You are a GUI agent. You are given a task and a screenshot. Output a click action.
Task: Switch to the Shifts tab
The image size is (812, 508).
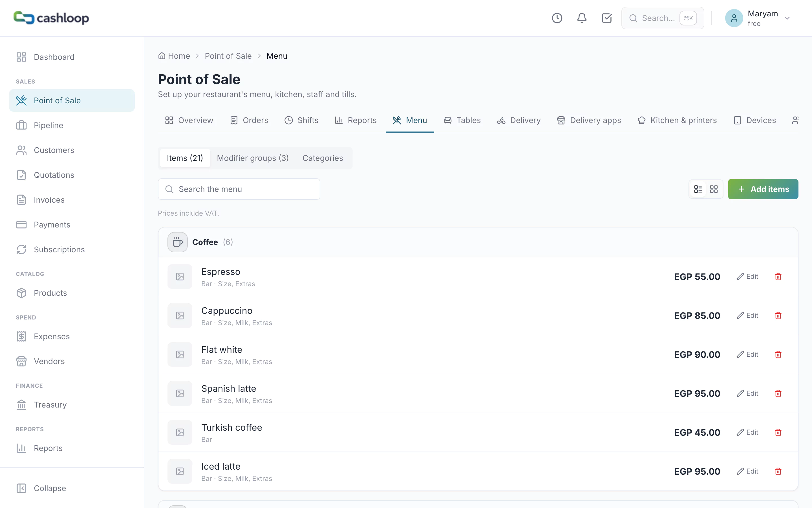click(x=301, y=120)
